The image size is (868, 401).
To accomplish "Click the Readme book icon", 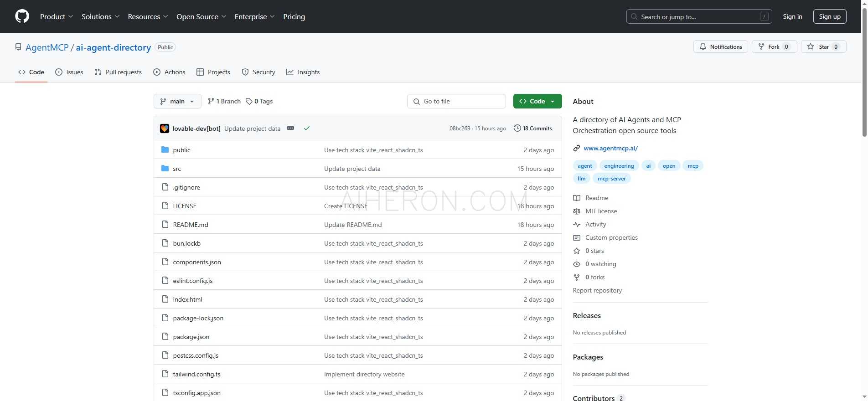I will (577, 198).
